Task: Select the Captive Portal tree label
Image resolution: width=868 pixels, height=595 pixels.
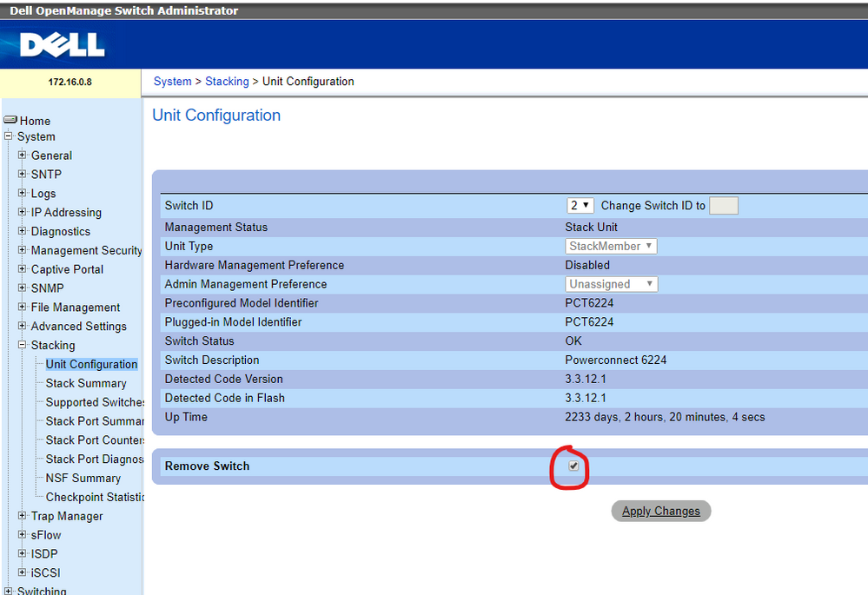Action: click(67, 269)
